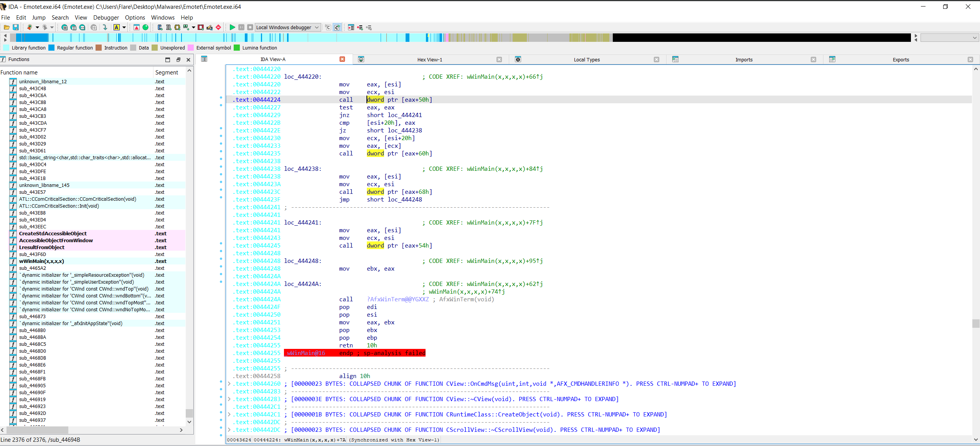Open the Jump menu
This screenshot has height=446, width=980.
(38, 18)
